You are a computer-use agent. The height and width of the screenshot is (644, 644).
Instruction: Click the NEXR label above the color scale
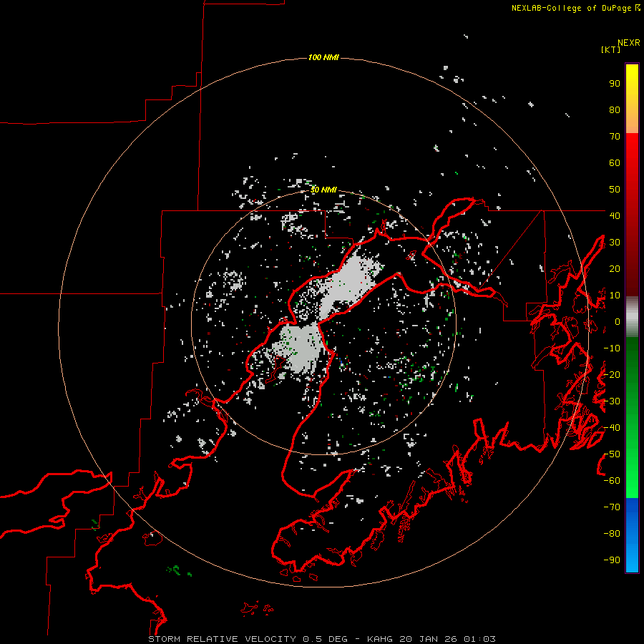point(629,43)
